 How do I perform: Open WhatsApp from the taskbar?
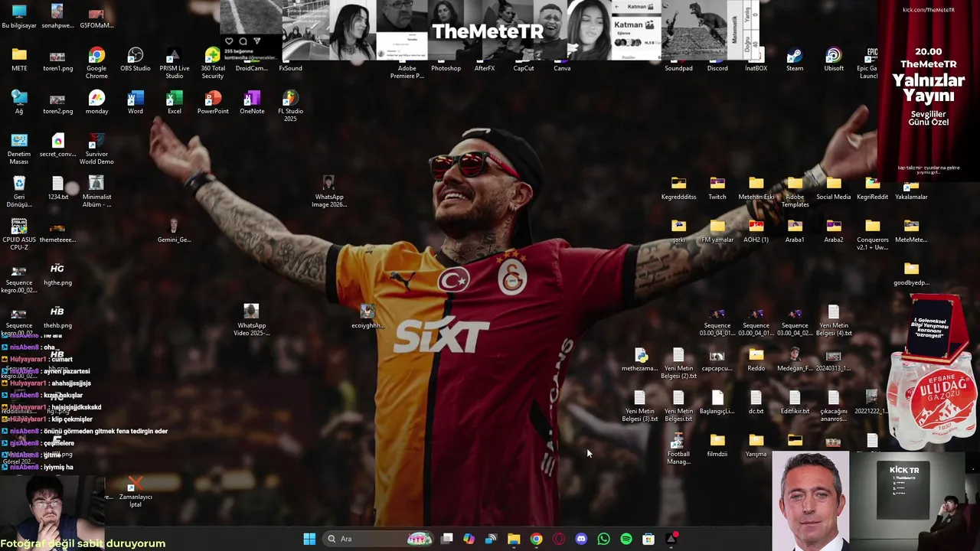click(603, 539)
